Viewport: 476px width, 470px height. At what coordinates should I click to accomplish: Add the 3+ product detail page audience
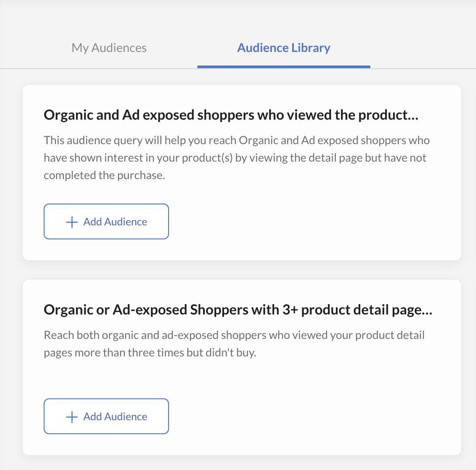pos(106,416)
